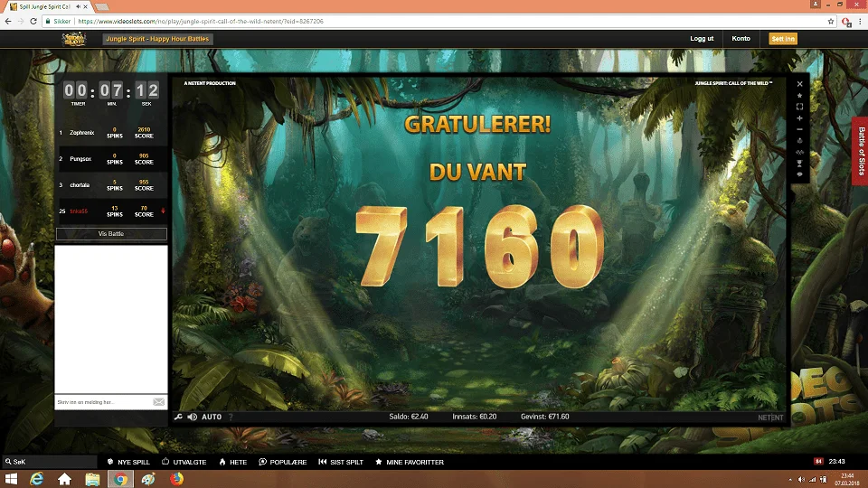Viewport: 868px width, 488px height.
Task: Open game help question mark
Action: [x=231, y=417]
